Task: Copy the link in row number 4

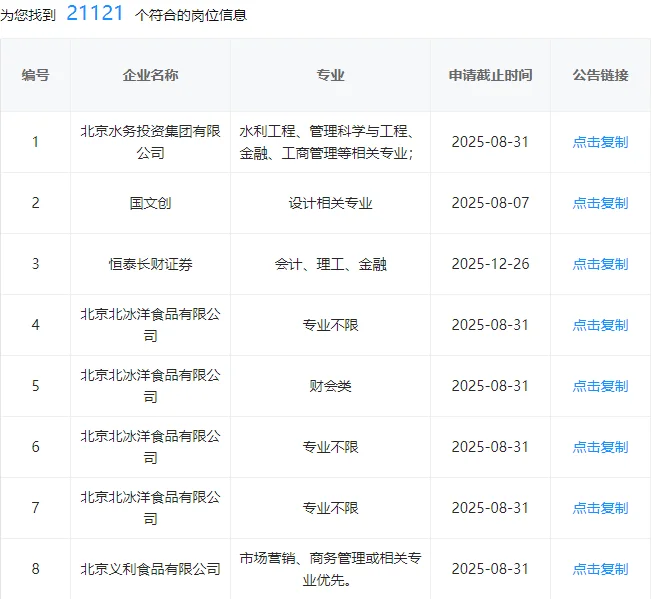Action: [600, 325]
